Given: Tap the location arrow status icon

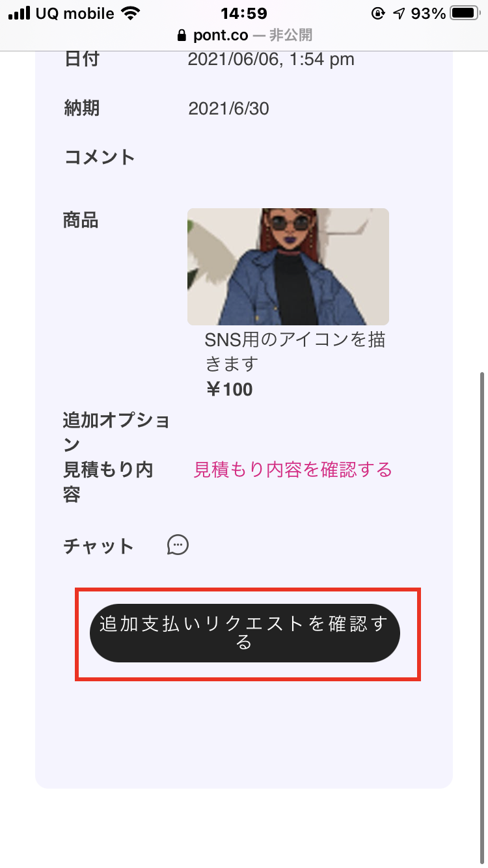Looking at the screenshot, I should (399, 14).
